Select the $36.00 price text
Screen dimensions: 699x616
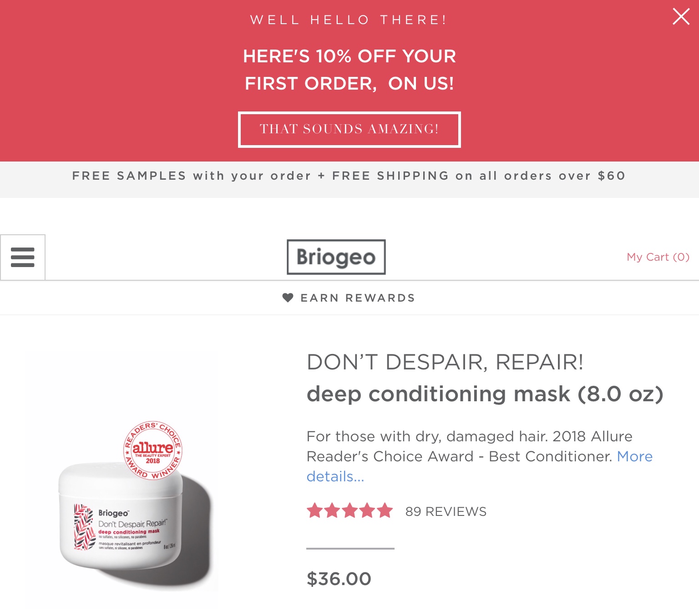click(339, 579)
